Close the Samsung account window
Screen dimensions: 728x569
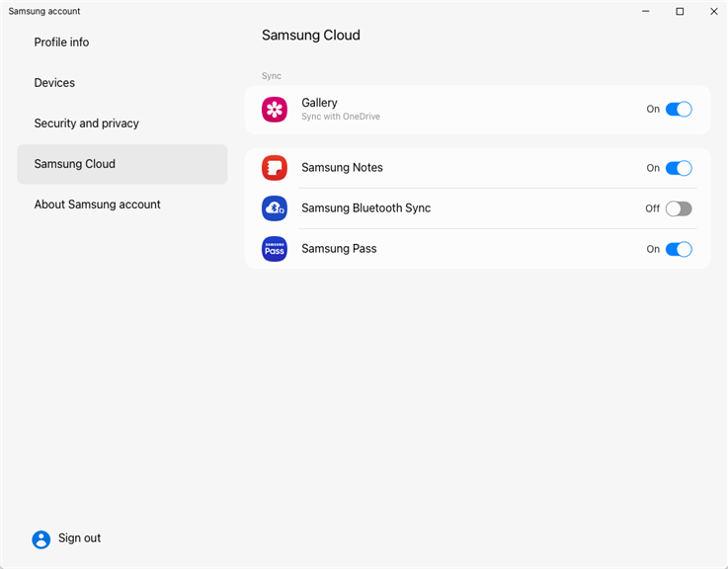[714, 11]
